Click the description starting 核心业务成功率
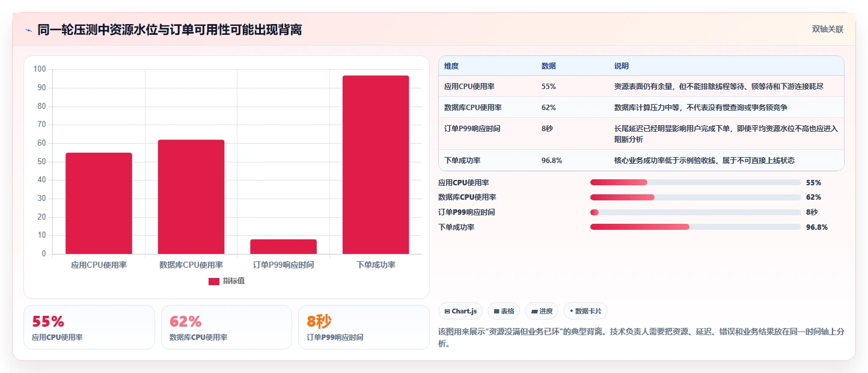The width and height of the screenshot is (868, 373). pyautogui.click(x=704, y=161)
